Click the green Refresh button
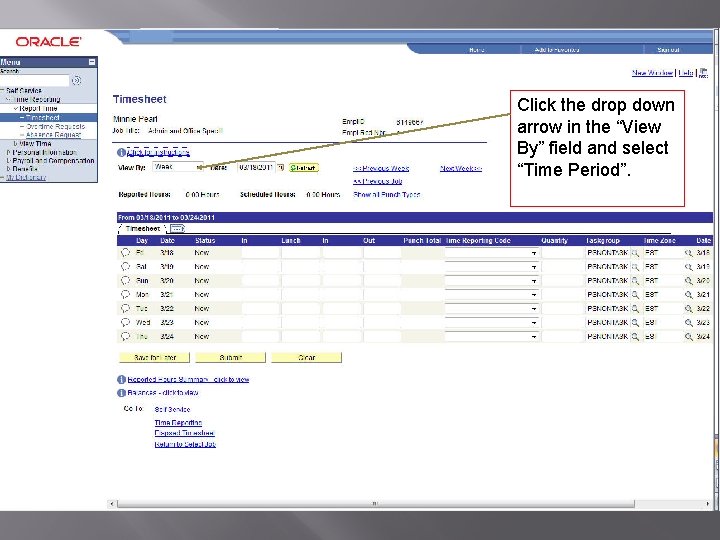The height and width of the screenshot is (540, 720). [304, 168]
